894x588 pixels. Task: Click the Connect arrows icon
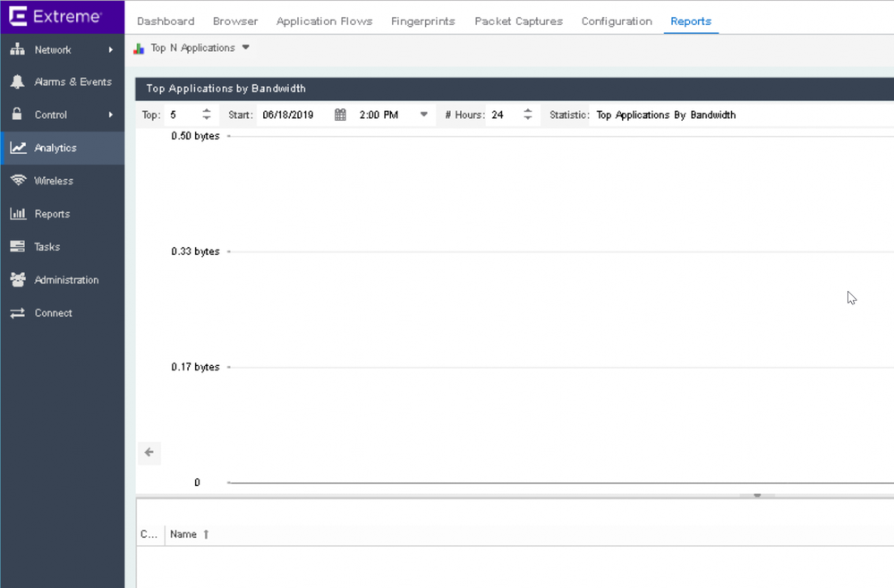(17, 313)
